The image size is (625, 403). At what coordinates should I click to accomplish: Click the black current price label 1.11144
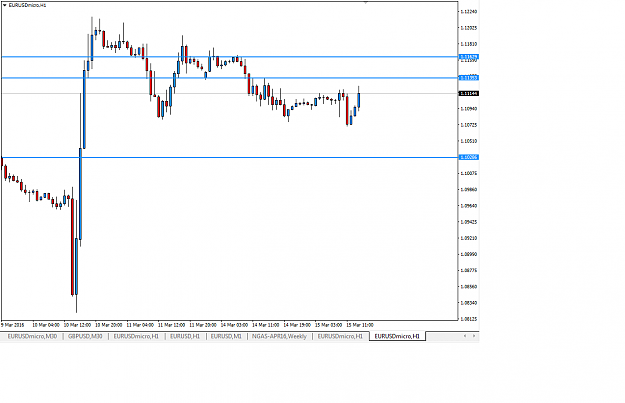pos(469,93)
